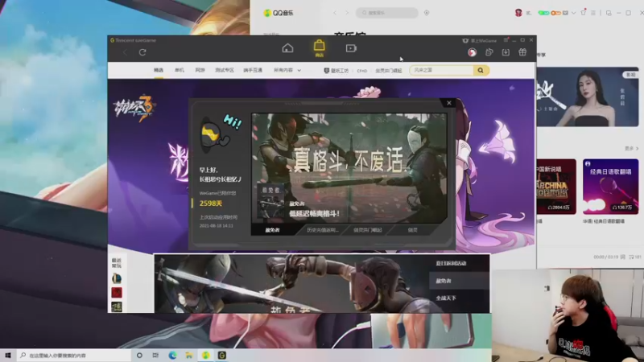Select the 历史充值返利 tab in the popup

[323, 230]
